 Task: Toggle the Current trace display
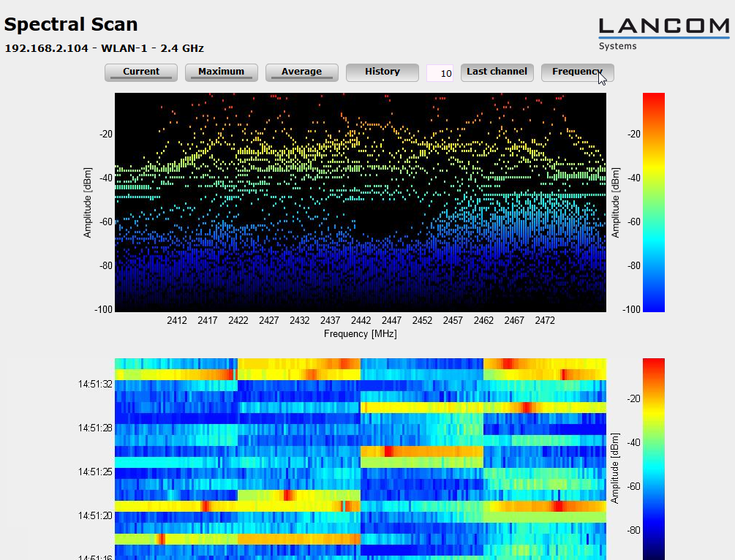coord(141,72)
